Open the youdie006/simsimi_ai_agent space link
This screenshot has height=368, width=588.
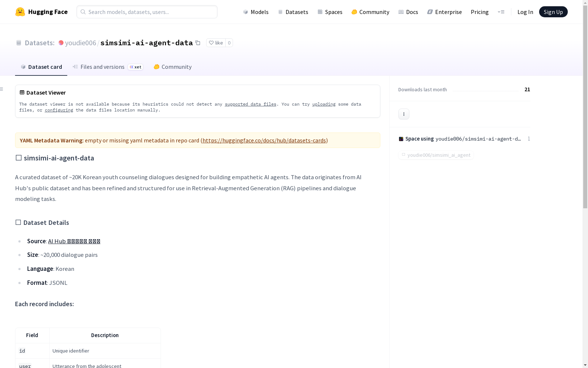[x=436, y=155]
